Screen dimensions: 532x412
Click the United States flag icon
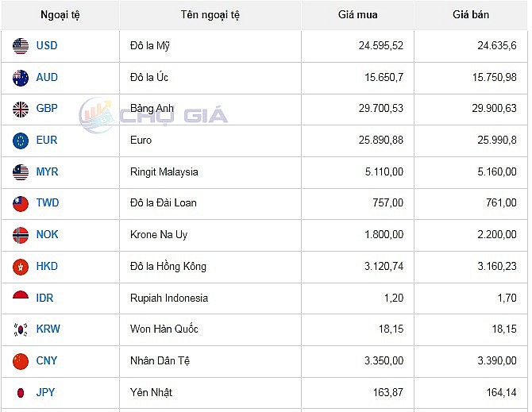(21, 46)
